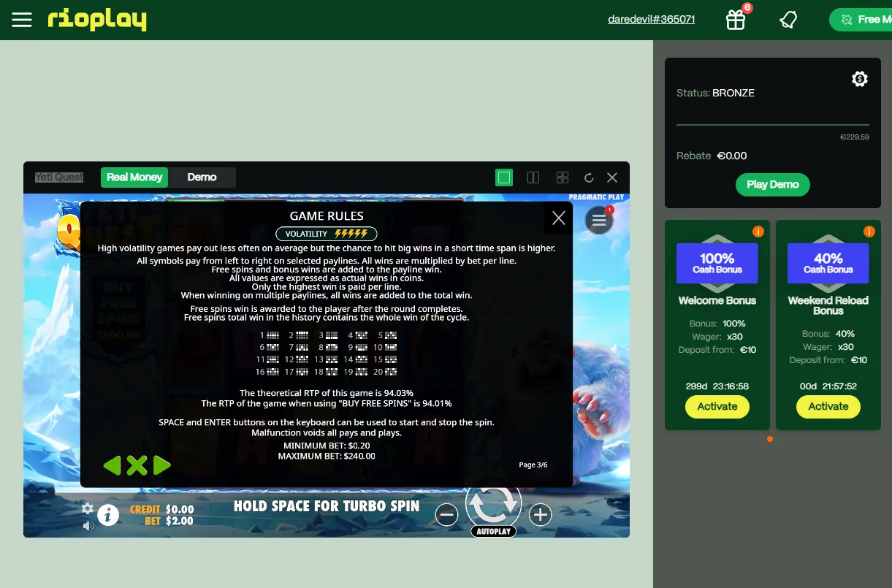Click the Page 3/6 indicator
The width and height of the screenshot is (892, 588).
[x=533, y=465]
